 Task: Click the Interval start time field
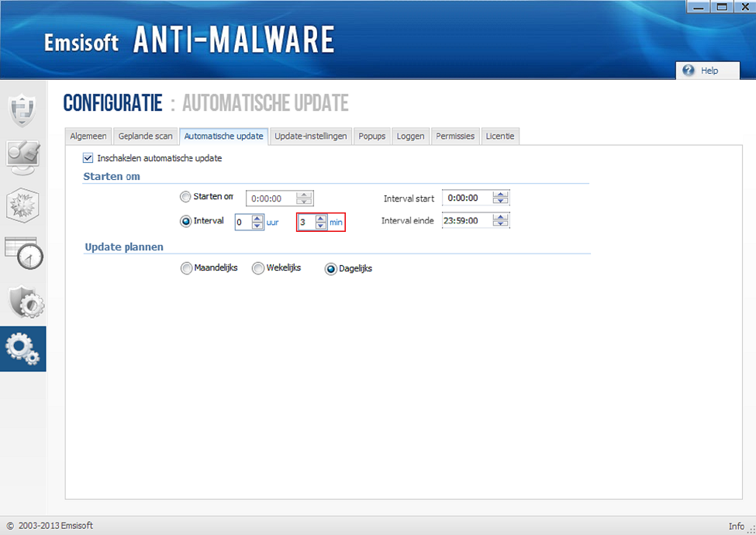coord(468,198)
